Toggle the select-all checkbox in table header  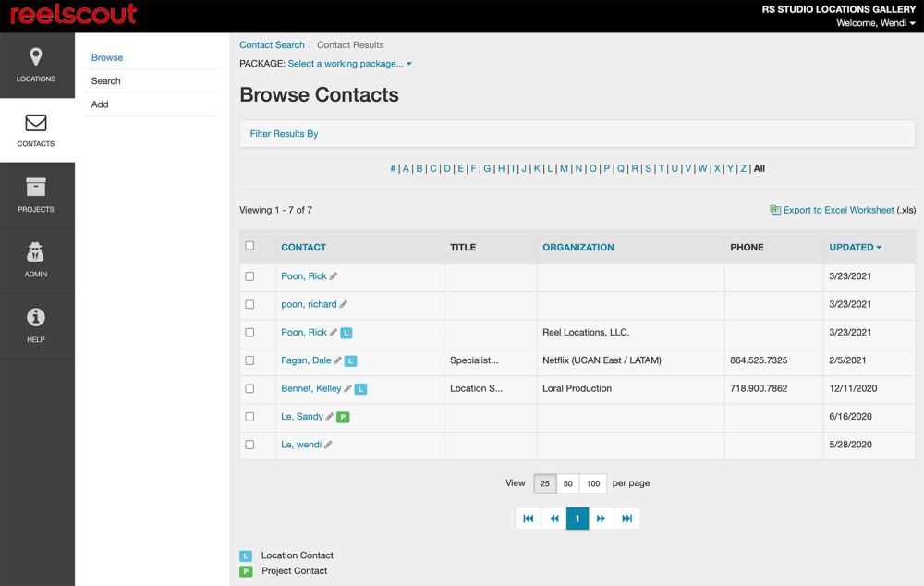tap(249, 246)
